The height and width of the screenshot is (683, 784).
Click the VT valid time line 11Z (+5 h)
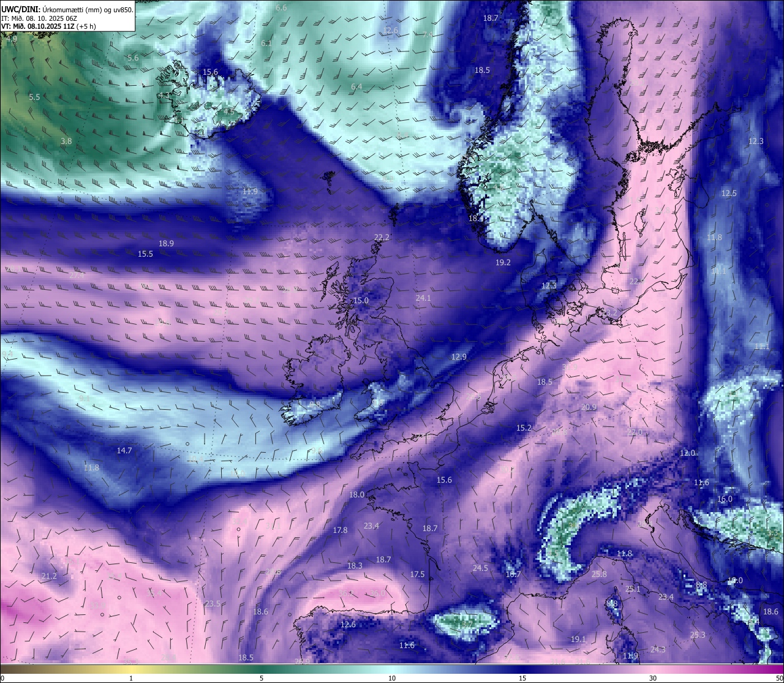(49, 26)
